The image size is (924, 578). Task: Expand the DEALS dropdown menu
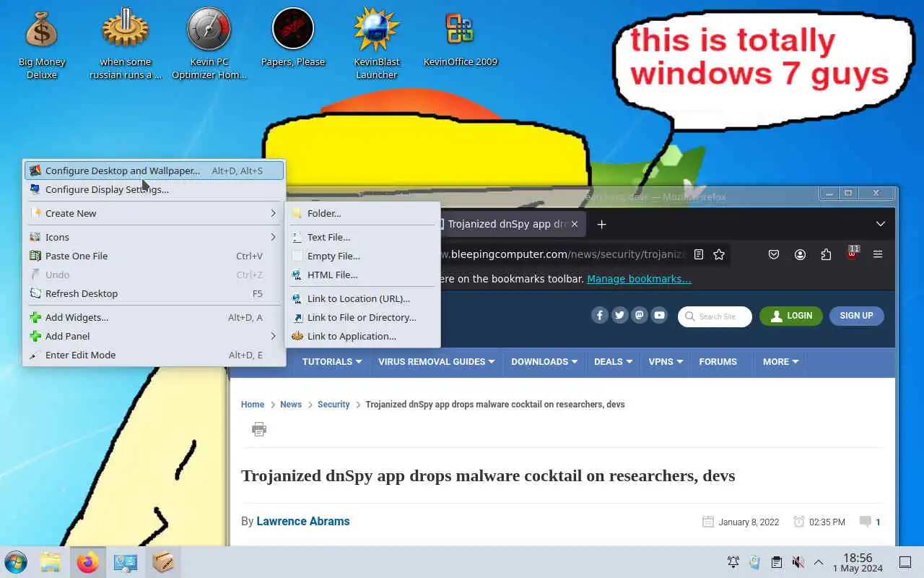click(x=613, y=361)
